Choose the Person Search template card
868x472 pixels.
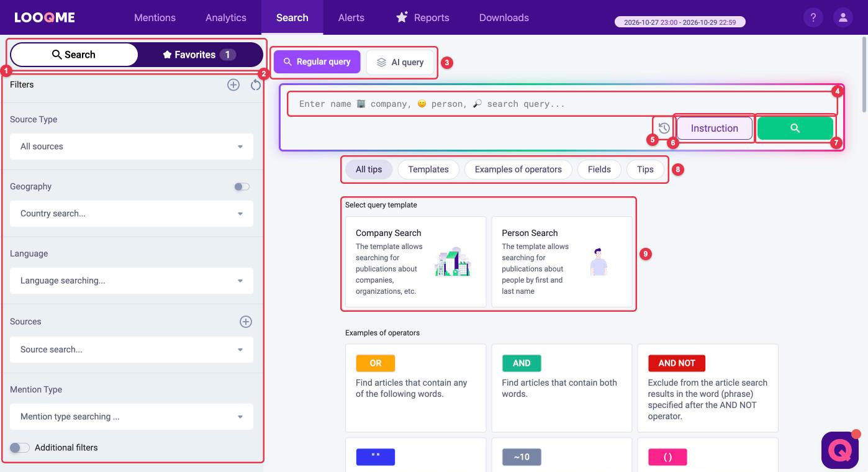(x=562, y=261)
